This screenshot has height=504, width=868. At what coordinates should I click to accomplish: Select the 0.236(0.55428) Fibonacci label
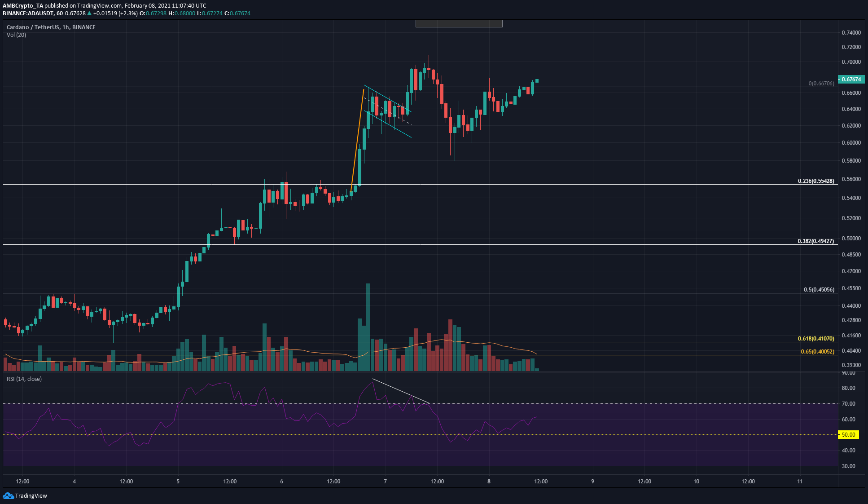click(815, 181)
